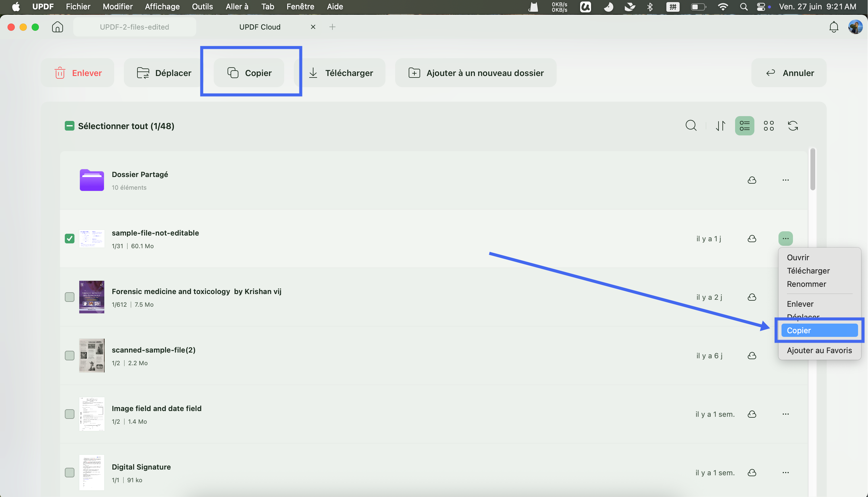Click the Dossier Partagé folder name
Image resolution: width=868 pixels, height=497 pixels.
coord(140,174)
